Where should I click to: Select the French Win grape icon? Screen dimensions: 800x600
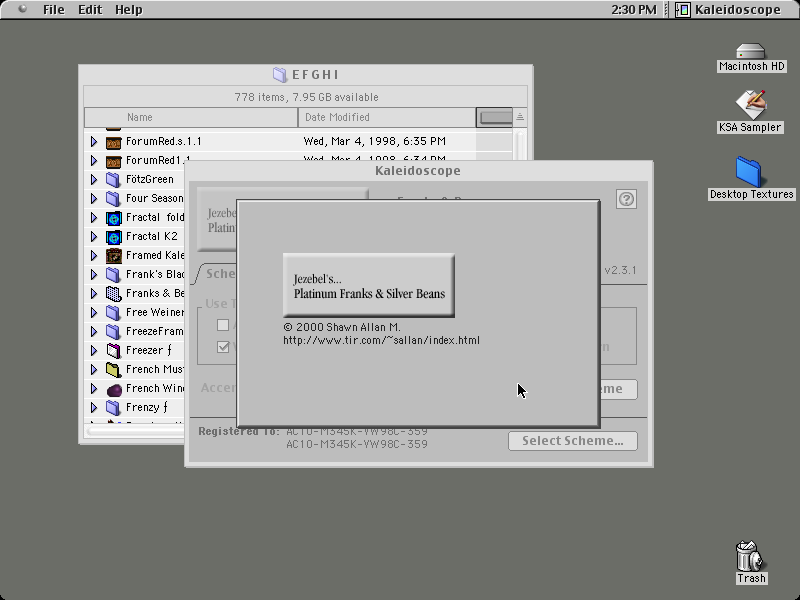pos(113,389)
